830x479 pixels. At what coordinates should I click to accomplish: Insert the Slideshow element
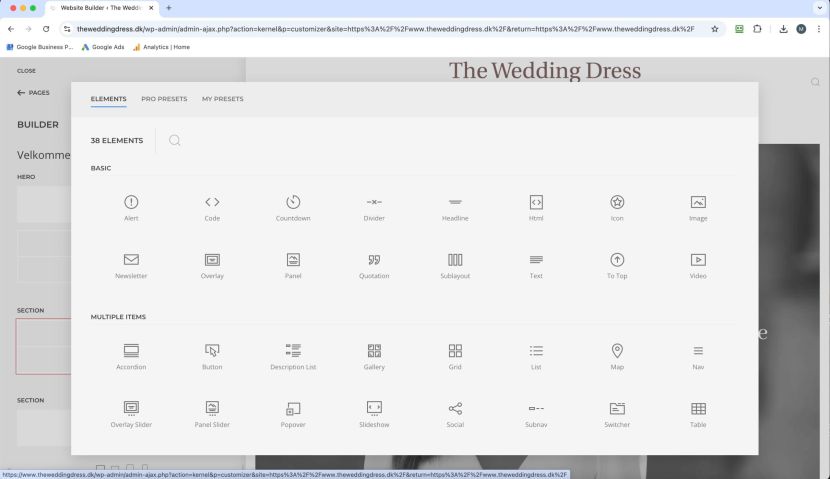(x=374, y=409)
